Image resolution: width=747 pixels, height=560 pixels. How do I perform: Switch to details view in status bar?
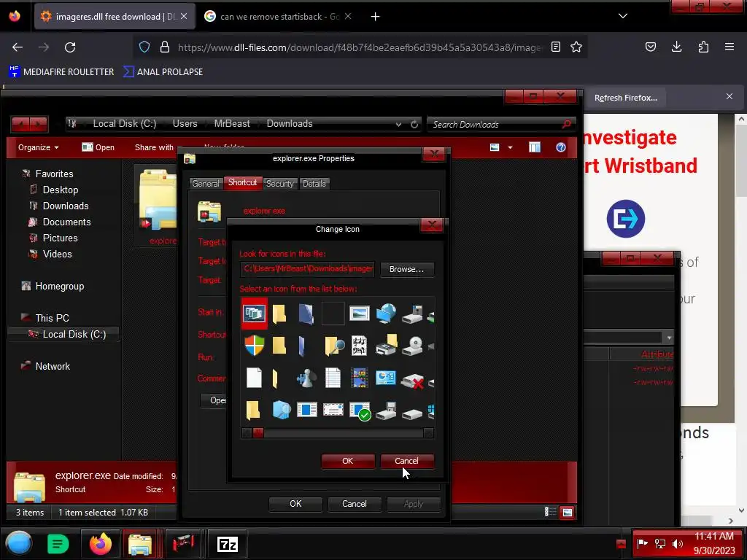click(550, 512)
